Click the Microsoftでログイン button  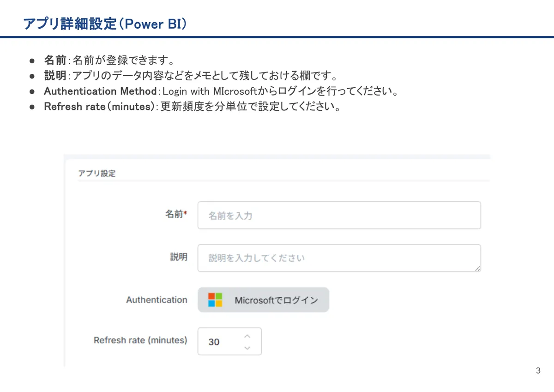[263, 300]
